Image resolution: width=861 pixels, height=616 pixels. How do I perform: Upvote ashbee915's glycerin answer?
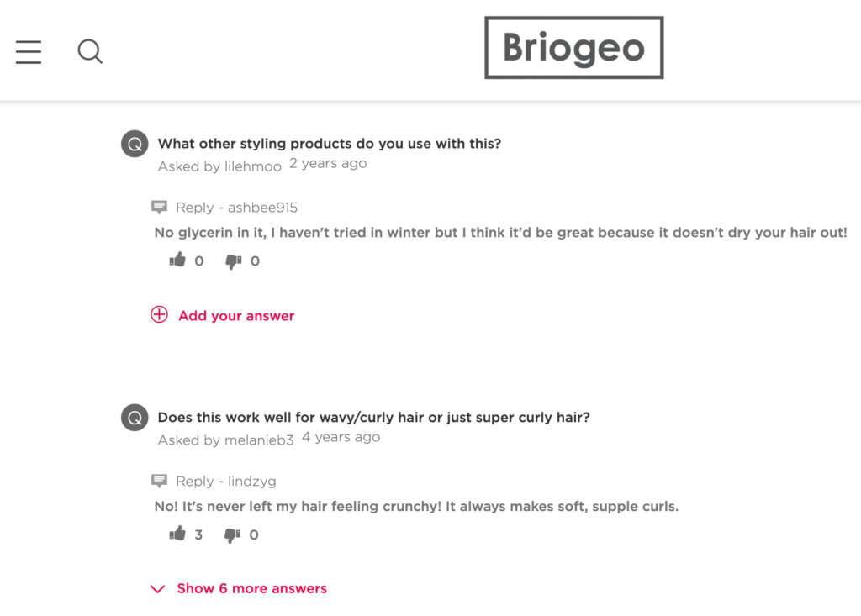(x=177, y=261)
